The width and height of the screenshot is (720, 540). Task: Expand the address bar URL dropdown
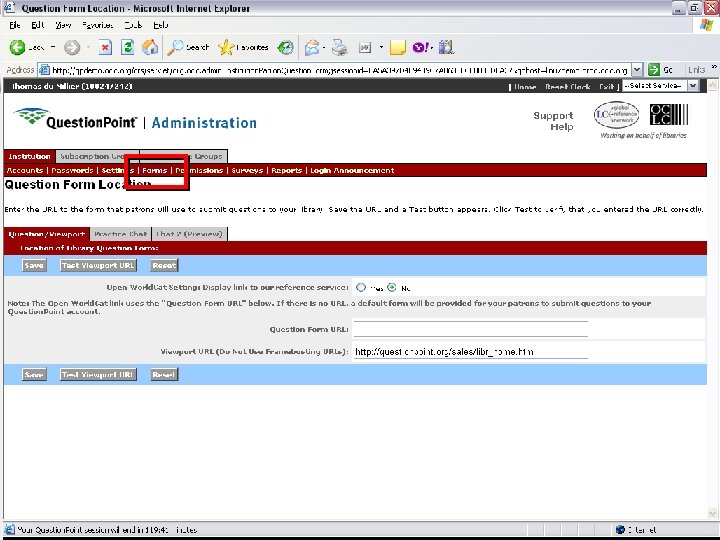pos(637,70)
